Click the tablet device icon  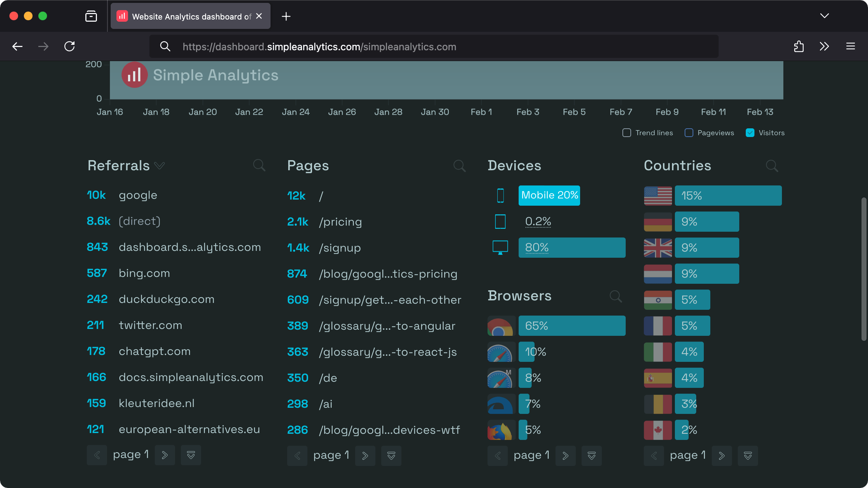point(500,222)
